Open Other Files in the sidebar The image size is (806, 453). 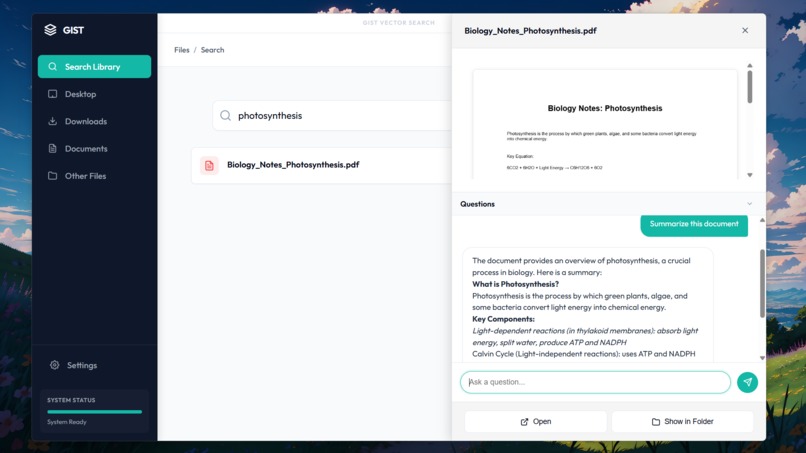[94, 176]
